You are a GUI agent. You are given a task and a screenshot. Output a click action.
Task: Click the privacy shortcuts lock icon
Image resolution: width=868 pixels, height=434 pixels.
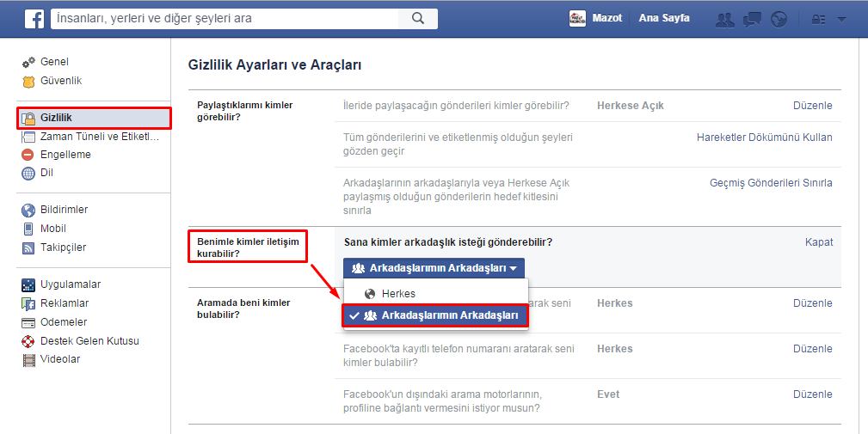(x=817, y=19)
